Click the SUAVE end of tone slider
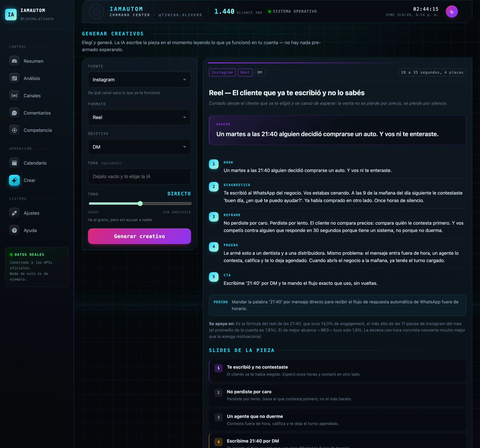This screenshot has width=480, height=448. [93, 212]
